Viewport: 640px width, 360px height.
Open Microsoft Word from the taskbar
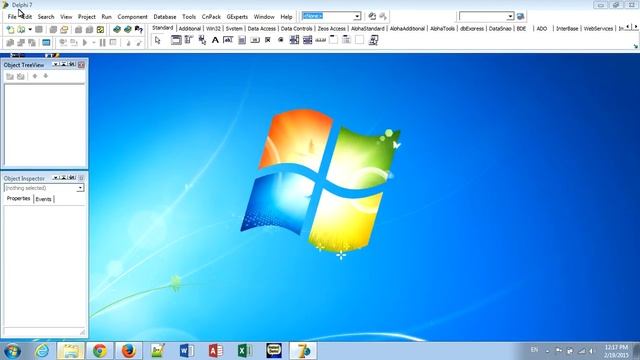[187, 351]
